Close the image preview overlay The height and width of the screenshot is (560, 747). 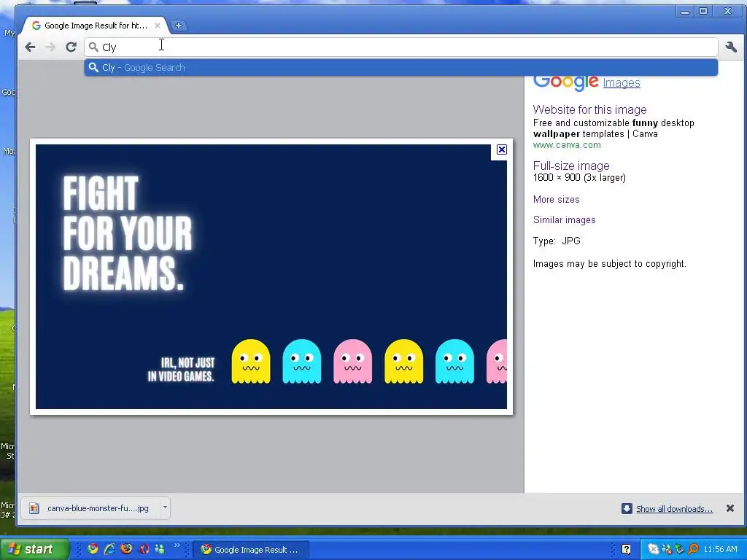[x=502, y=149]
